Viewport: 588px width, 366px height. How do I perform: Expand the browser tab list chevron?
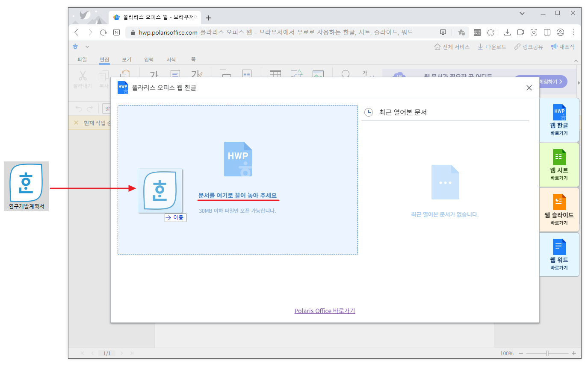point(522,13)
